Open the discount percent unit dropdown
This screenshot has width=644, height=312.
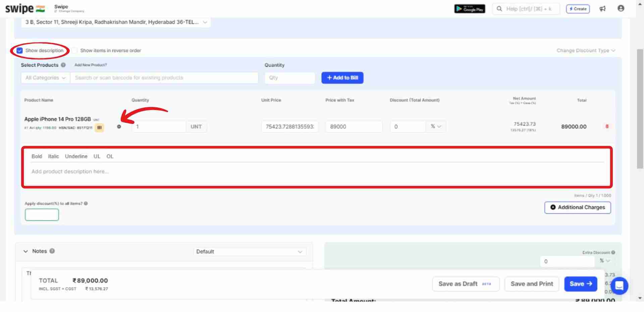tap(436, 126)
